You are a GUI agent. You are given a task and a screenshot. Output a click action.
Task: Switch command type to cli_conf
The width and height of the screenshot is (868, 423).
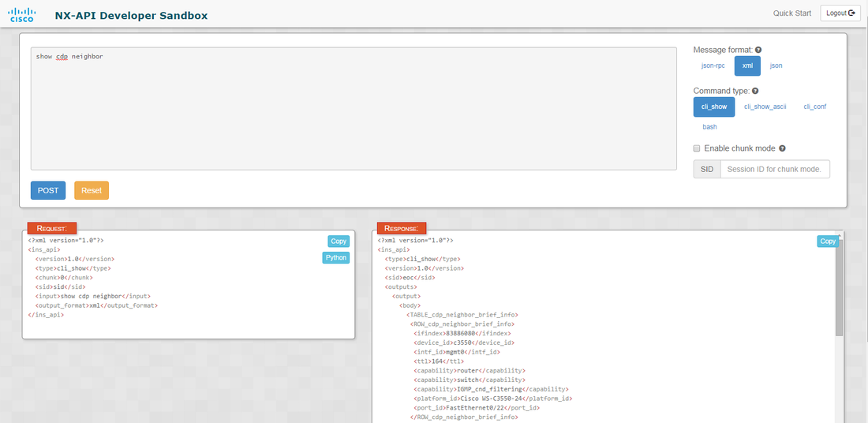click(814, 107)
